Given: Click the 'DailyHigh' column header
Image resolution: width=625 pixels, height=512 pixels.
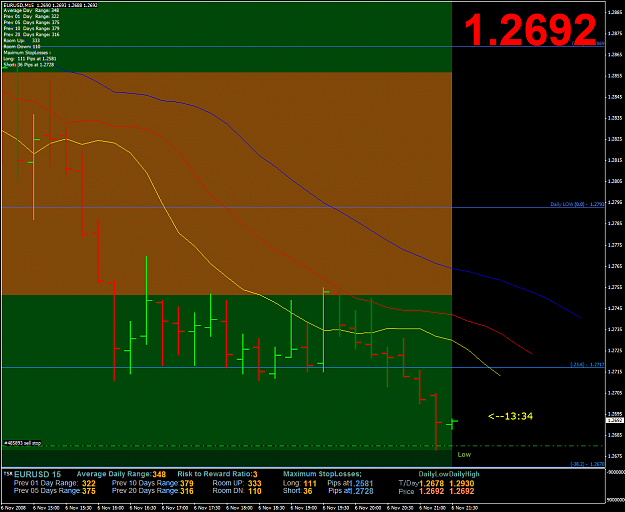Looking at the screenshot, I should click(464, 474).
